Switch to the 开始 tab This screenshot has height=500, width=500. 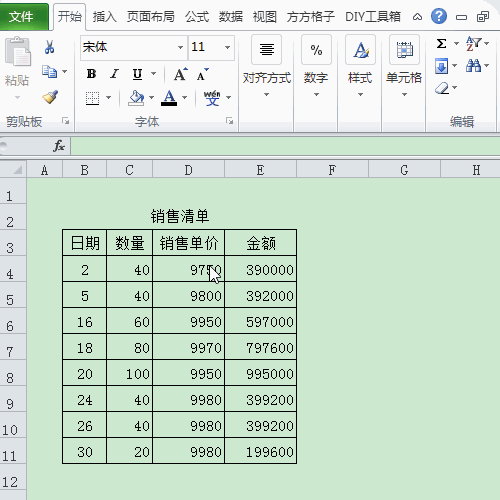point(69,17)
